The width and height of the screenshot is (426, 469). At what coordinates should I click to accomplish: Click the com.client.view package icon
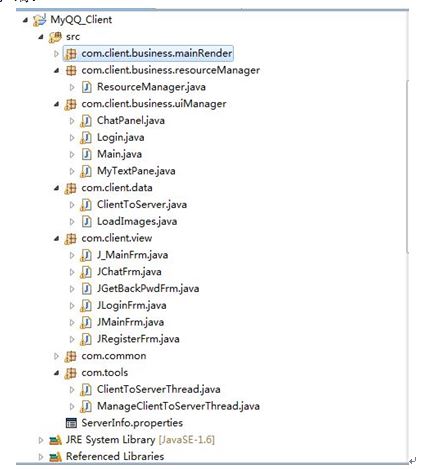pos(70,238)
